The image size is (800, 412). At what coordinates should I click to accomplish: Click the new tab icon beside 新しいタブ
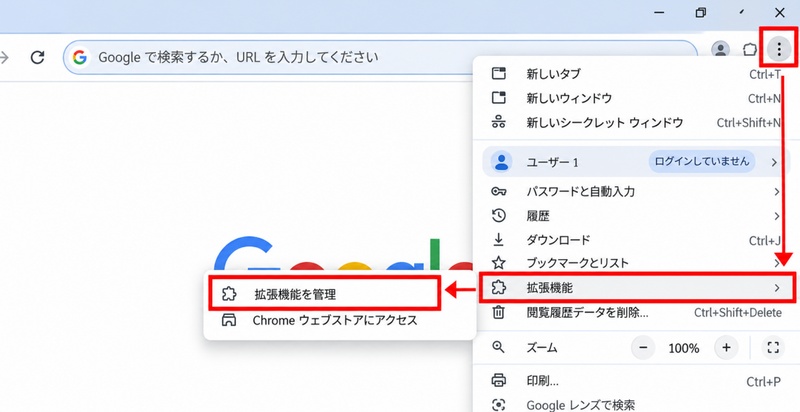pos(498,74)
